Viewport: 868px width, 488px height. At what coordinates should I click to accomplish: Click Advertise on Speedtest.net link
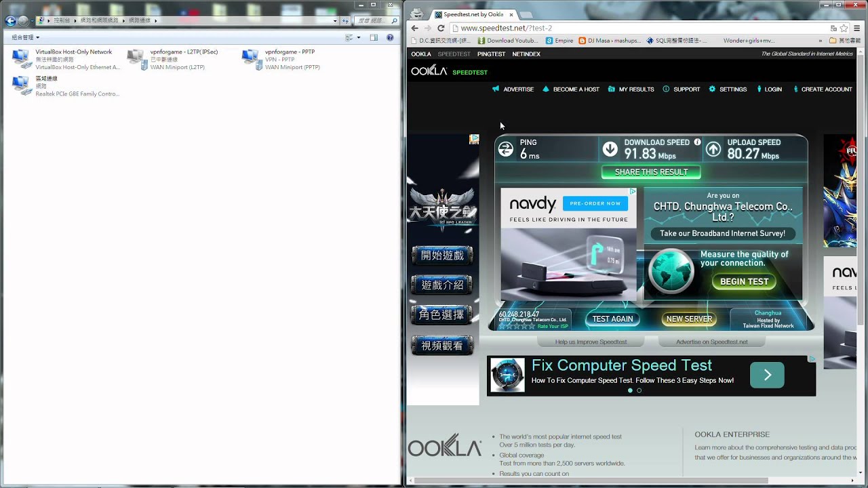pyautogui.click(x=711, y=342)
